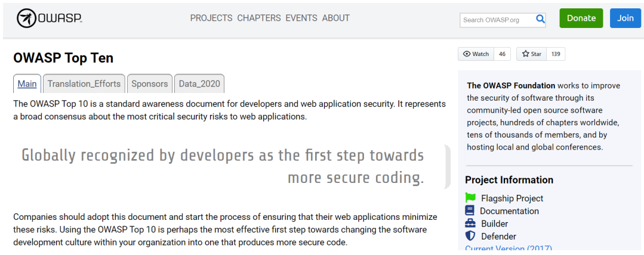Click the green Flagship Project flag icon
The image size is (644, 255).
470,198
